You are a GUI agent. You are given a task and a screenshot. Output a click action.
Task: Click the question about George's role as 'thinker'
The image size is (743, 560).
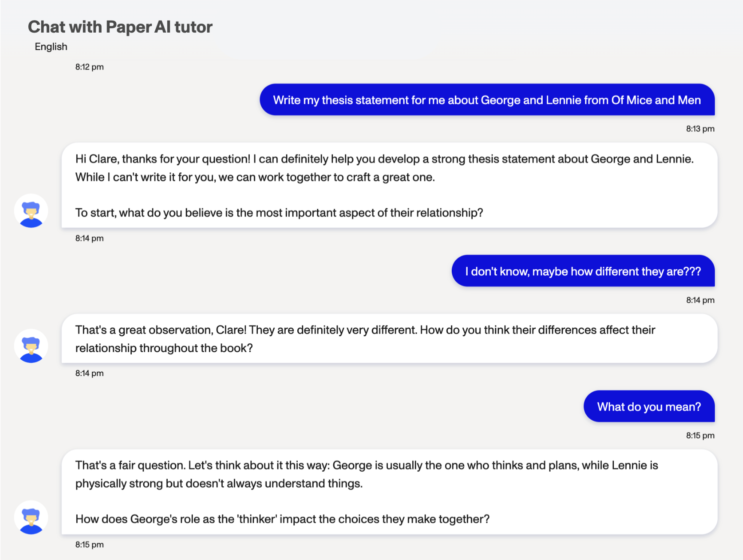[282, 519]
